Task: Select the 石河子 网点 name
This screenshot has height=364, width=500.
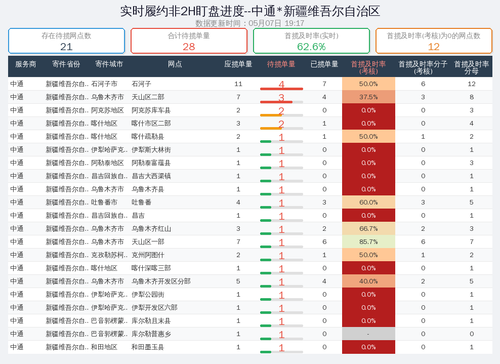Action: pyautogui.click(x=141, y=84)
